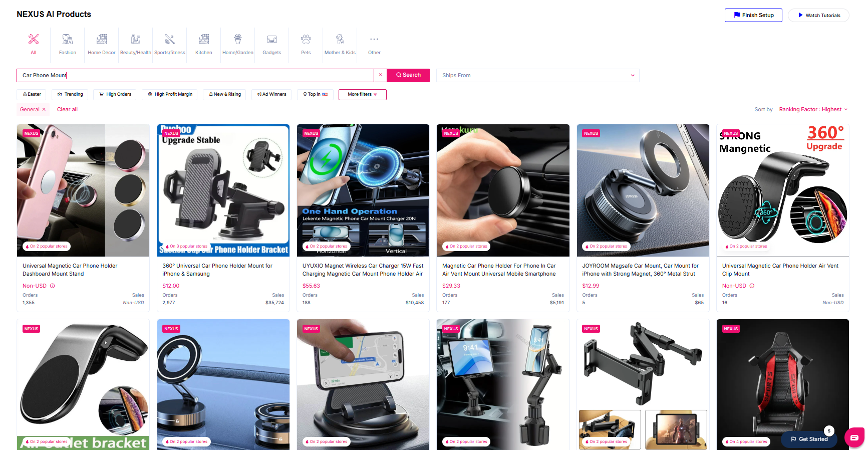The image size is (868, 450).
Task: Clear the search field with the X icon
Action: [x=381, y=75]
